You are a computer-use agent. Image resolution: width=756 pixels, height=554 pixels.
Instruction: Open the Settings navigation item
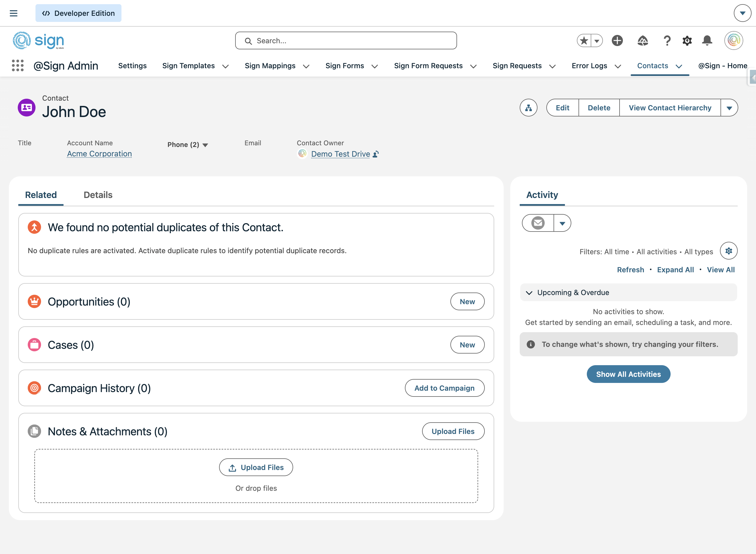pyautogui.click(x=132, y=66)
